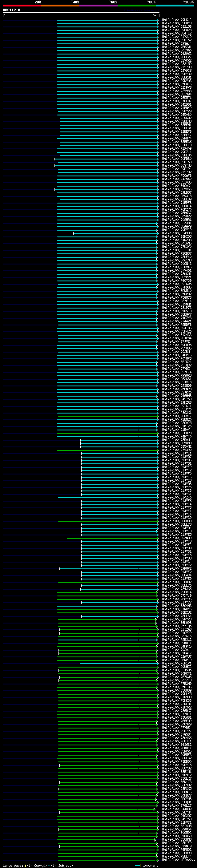Viewport: 197px width, 868px height.
Task: Select the label UniRef100_O65080
Action: [x=177, y=115]
